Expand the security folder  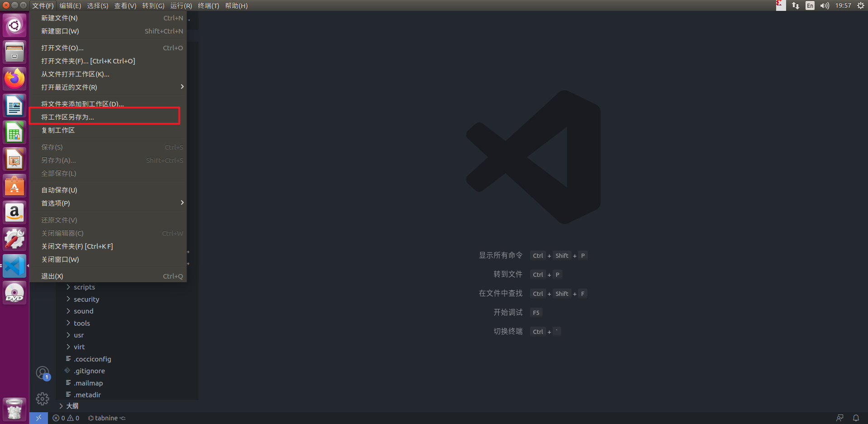click(x=86, y=299)
